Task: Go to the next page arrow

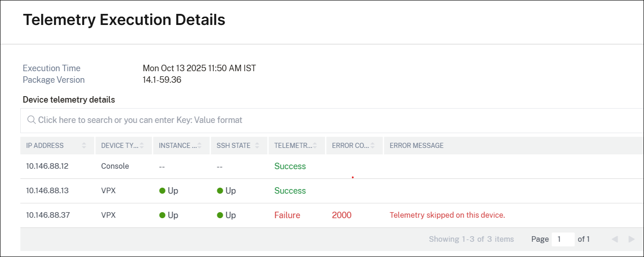Action: [x=632, y=239]
